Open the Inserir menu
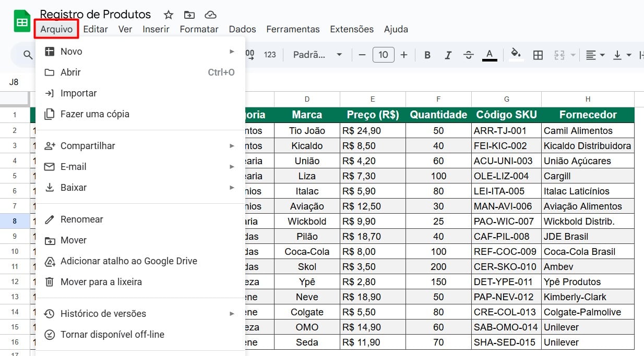 156,29
